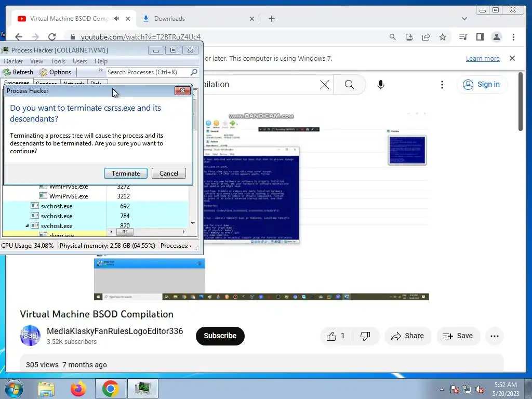The width and height of the screenshot is (532, 399).
Task: Subscribe to the channel
Action: click(220, 336)
